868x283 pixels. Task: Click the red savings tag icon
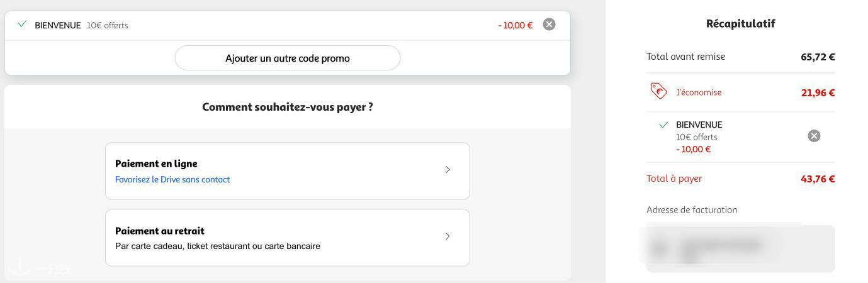coord(658,91)
